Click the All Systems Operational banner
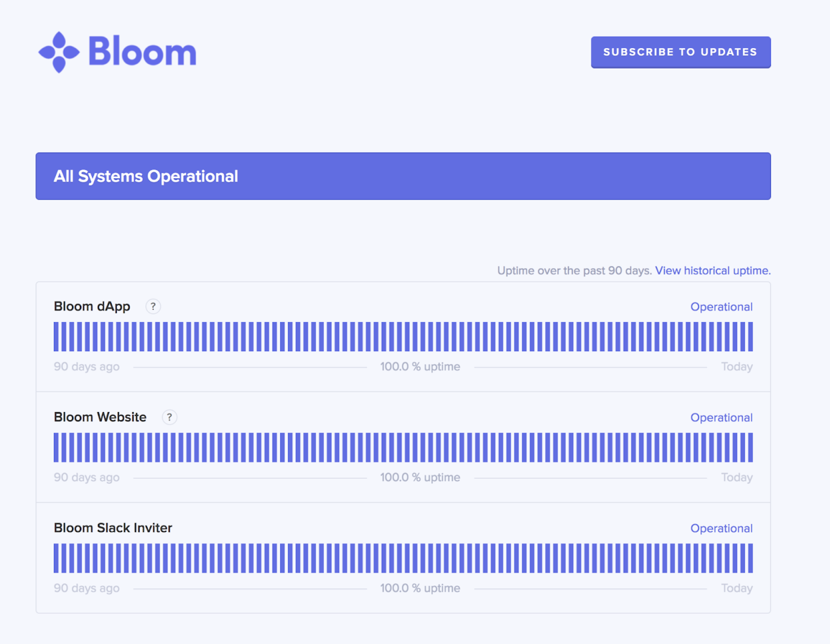This screenshot has height=644, width=830. [403, 176]
